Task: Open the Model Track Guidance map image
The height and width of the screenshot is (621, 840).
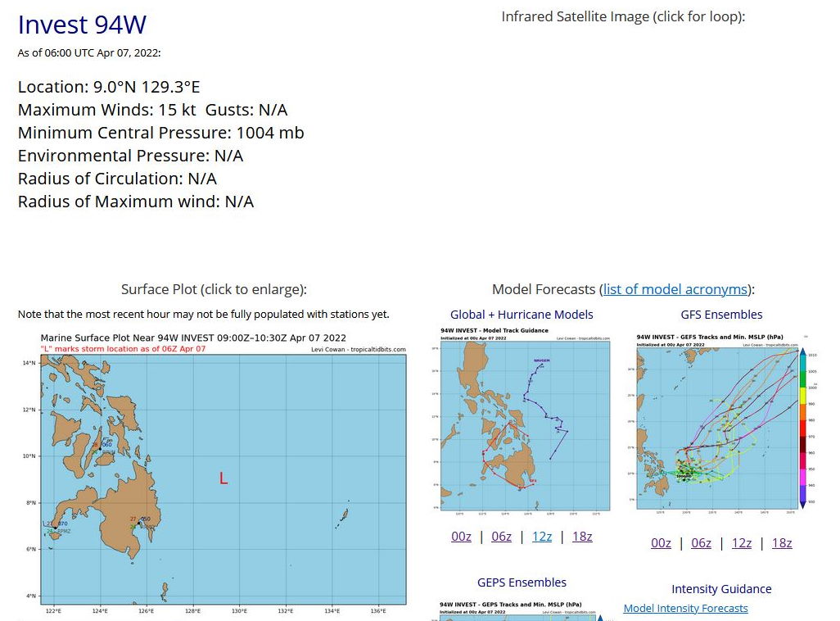Action: pos(521,419)
